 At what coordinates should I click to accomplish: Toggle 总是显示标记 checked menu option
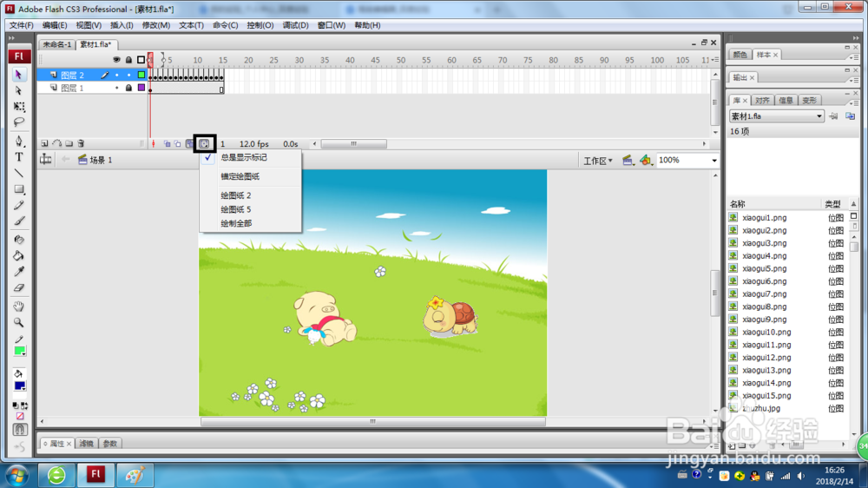click(x=251, y=157)
